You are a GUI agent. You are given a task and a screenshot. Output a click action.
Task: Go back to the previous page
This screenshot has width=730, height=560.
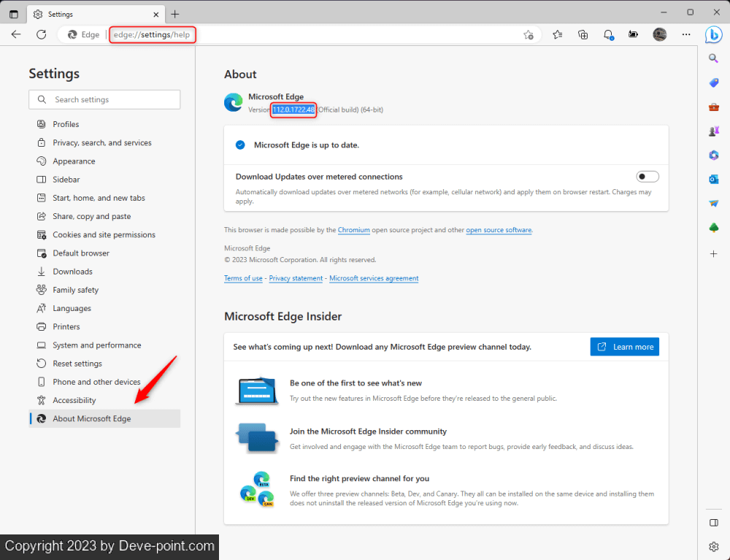point(16,34)
